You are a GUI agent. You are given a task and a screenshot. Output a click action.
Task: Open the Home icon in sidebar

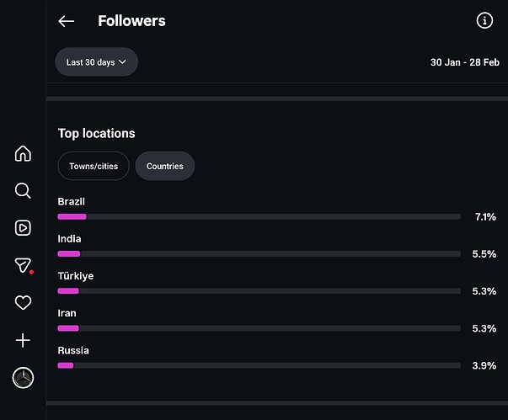coord(23,153)
